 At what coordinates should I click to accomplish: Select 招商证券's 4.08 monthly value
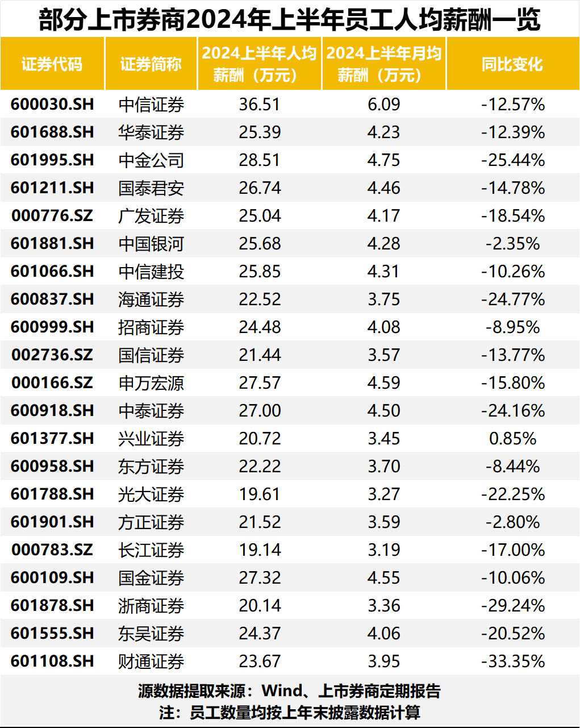(383, 327)
